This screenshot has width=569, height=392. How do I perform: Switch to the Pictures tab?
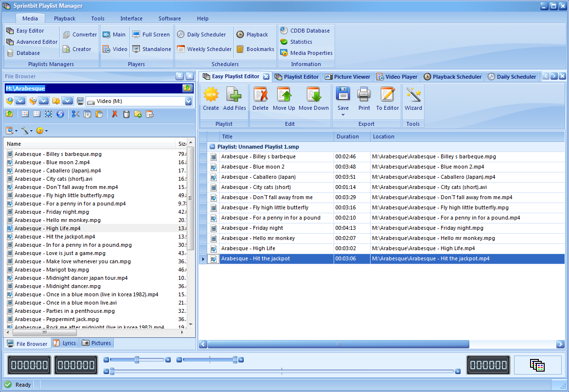96,343
